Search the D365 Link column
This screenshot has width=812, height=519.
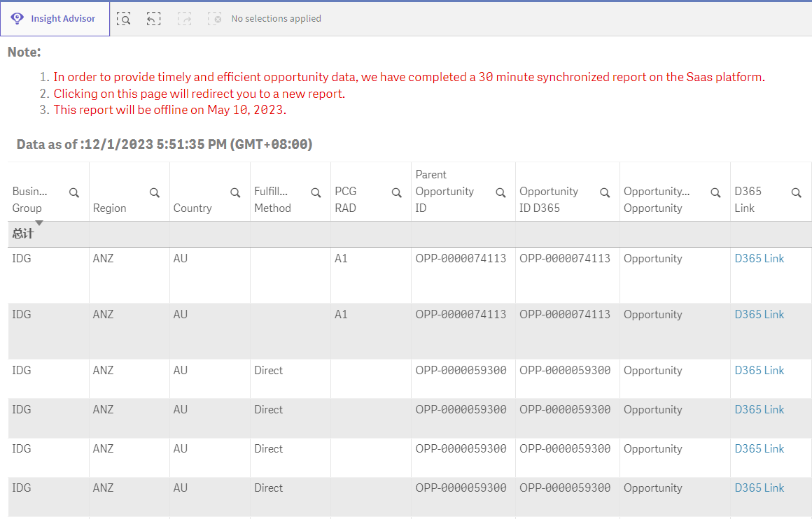click(796, 193)
